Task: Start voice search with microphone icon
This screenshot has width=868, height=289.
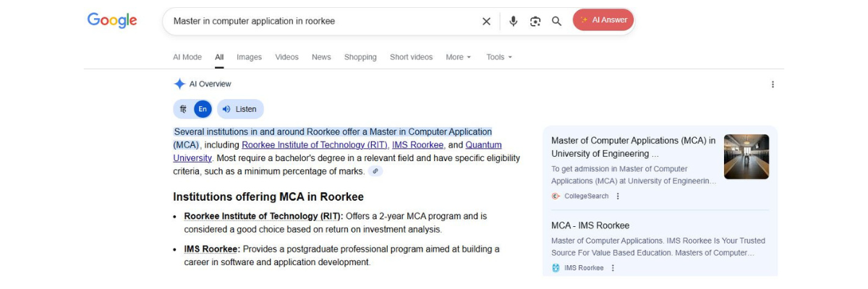Action: click(513, 21)
